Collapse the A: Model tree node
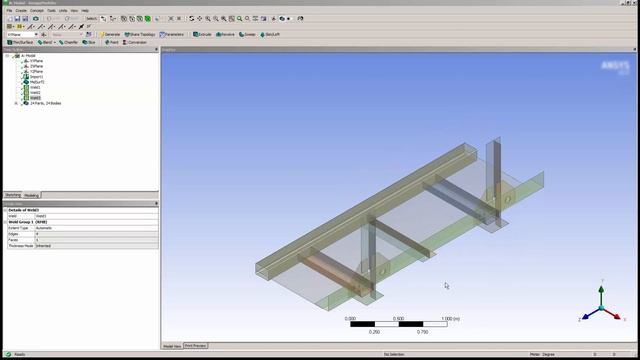640x360 pixels. (7, 56)
